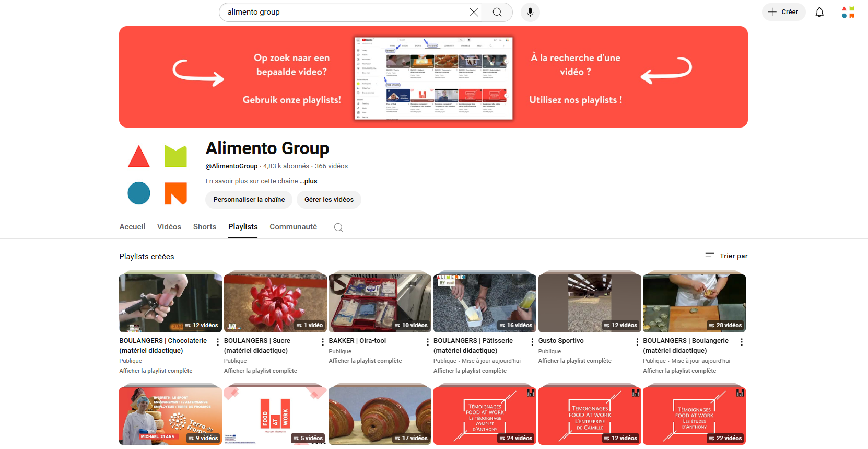This screenshot has width=868, height=449.
Task: Open the notifications bell
Action: (x=819, y=12)
